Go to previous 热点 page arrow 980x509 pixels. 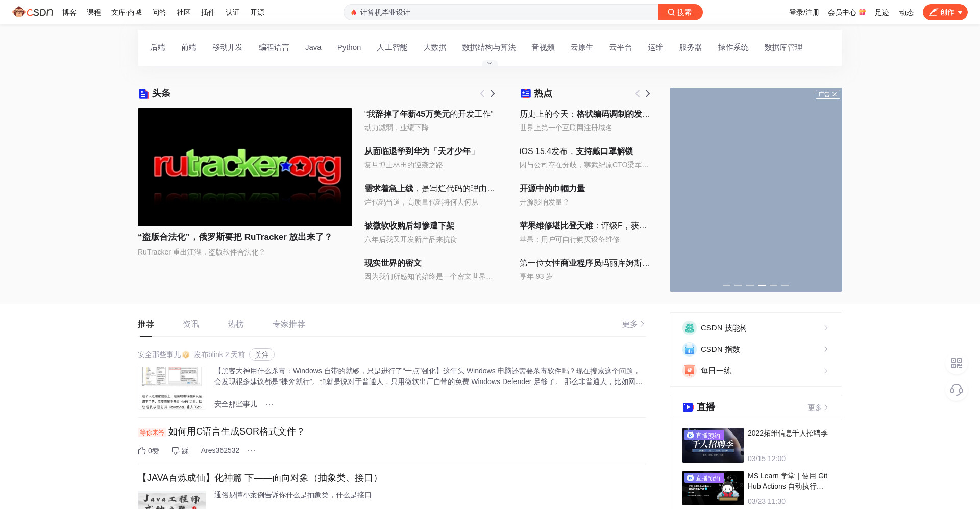[638, 93]
